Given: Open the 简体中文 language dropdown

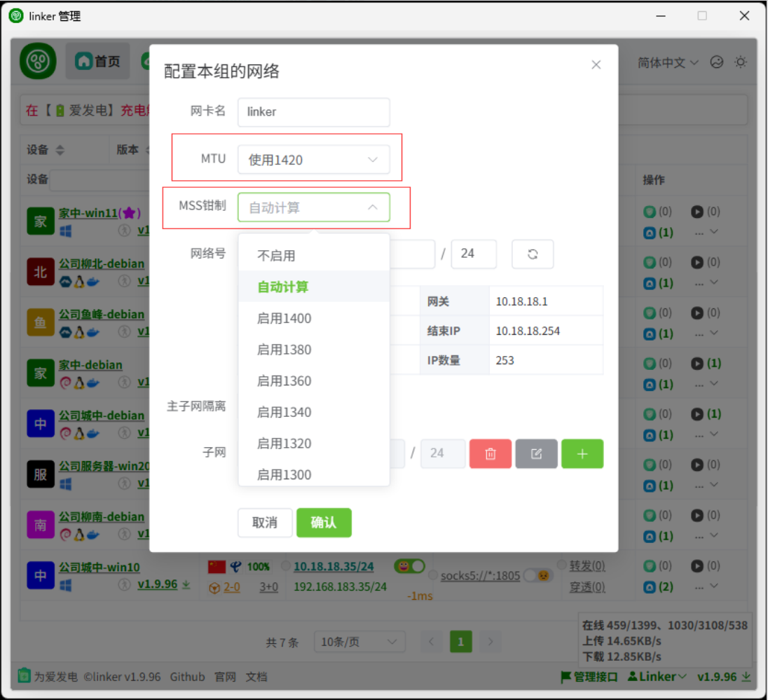Looking at the screenshot, I should tap(668, 62).
